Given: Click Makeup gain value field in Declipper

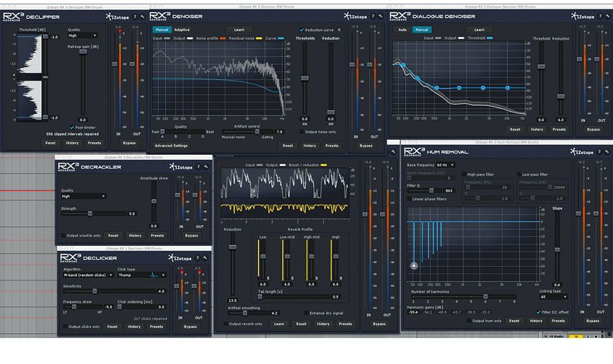Looking at the screenshot, I should pyautogui.click(x=82, y=120).
